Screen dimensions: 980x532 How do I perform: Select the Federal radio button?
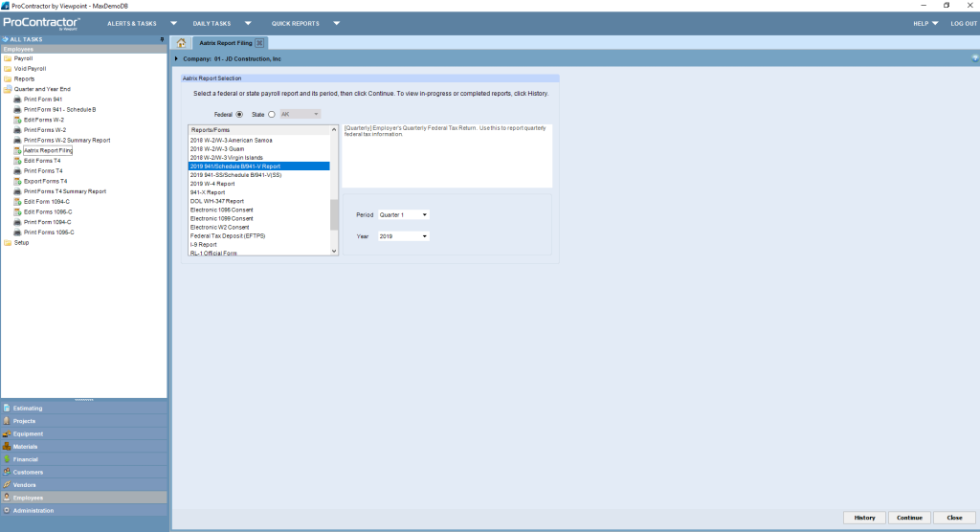pyautogui.click(x=239, y=114)
